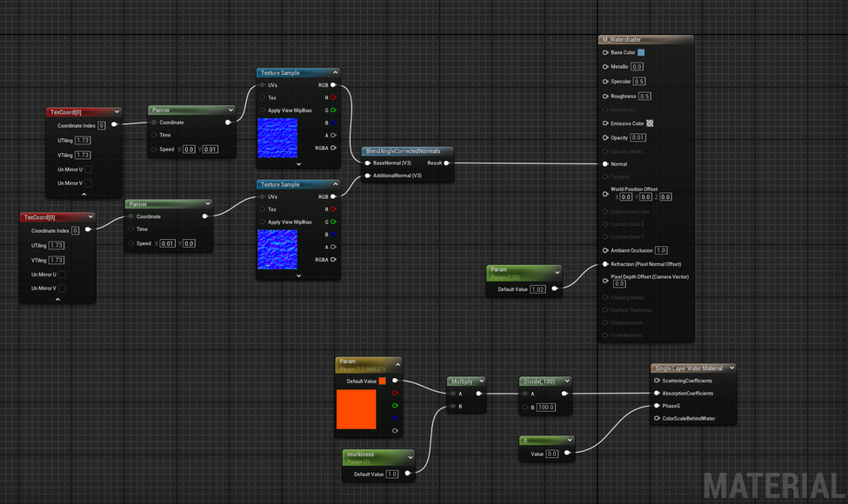Select the red channel pin on color Param
Screen dimensions: 848x504
pos(395,393)
